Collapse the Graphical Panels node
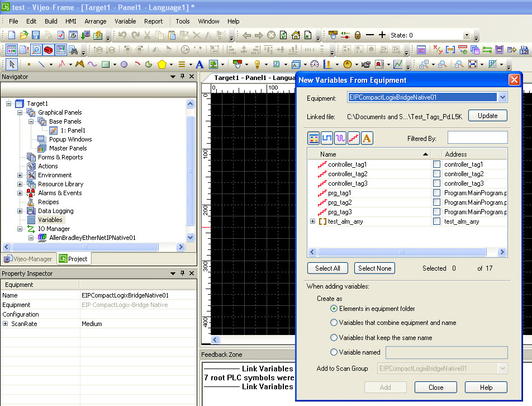This screenshot has width=532, height=406. pyautogui.click(x=20, y=112)
